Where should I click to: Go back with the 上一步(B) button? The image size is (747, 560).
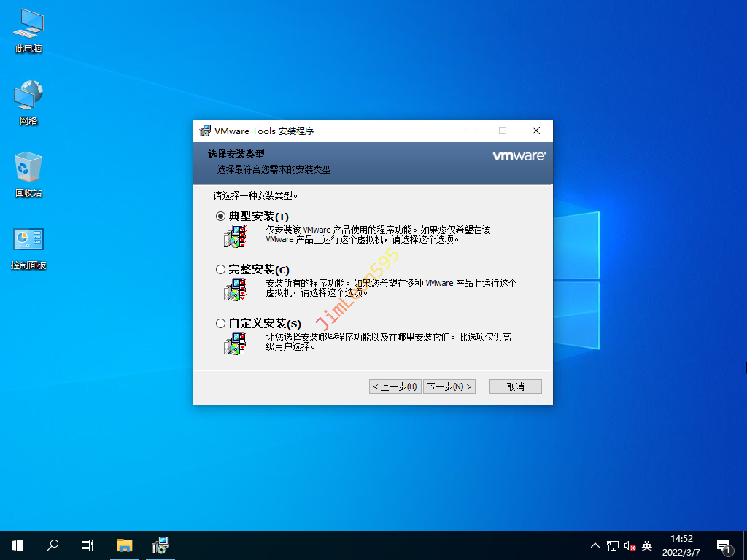coord(395,386)
